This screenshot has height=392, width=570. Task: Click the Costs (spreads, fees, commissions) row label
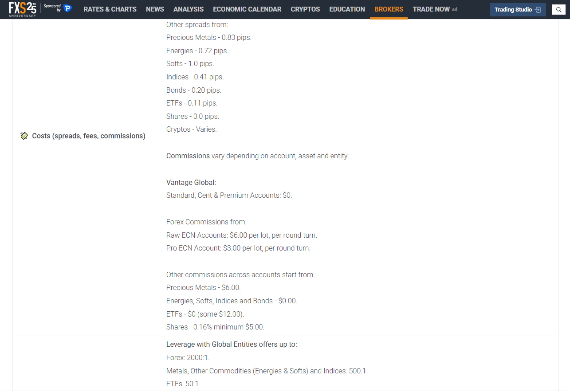[89, 136]
